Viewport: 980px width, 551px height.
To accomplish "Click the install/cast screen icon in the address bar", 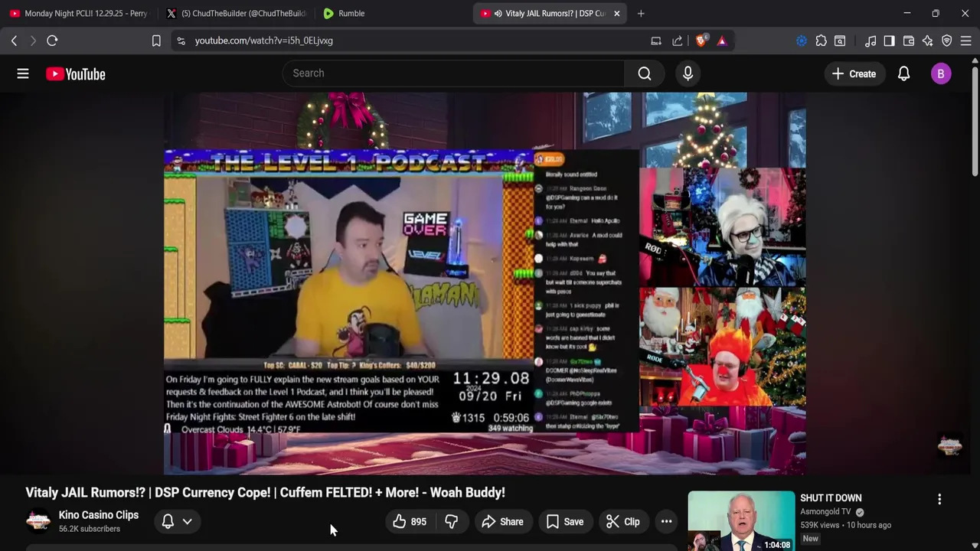I will (656, 41).
